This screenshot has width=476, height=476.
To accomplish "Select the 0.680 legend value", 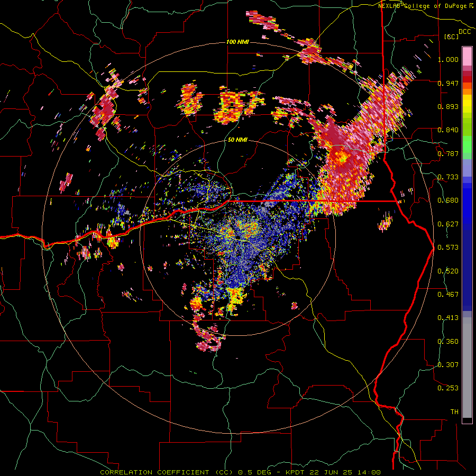I will (448, 200).
